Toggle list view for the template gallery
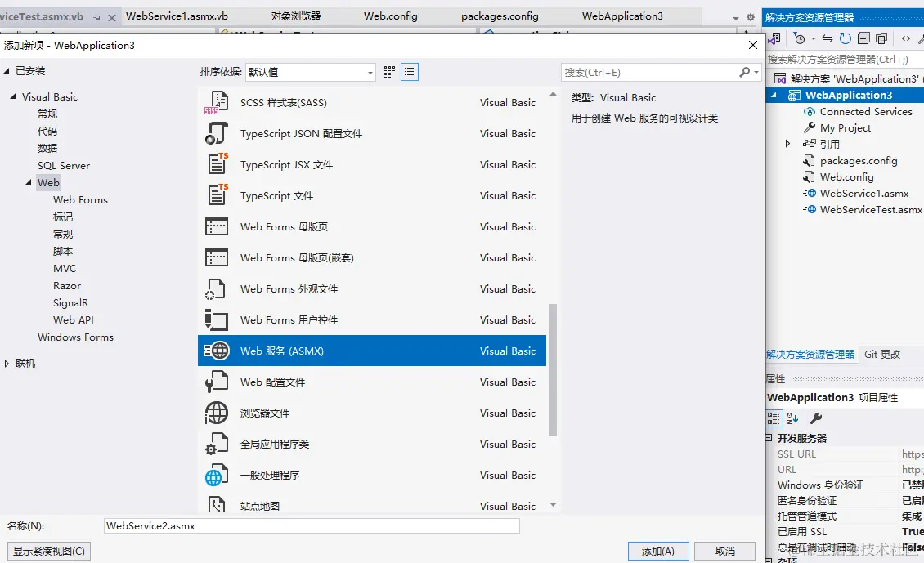Screen dimensions: 924x563 click(x=409, y=72)
